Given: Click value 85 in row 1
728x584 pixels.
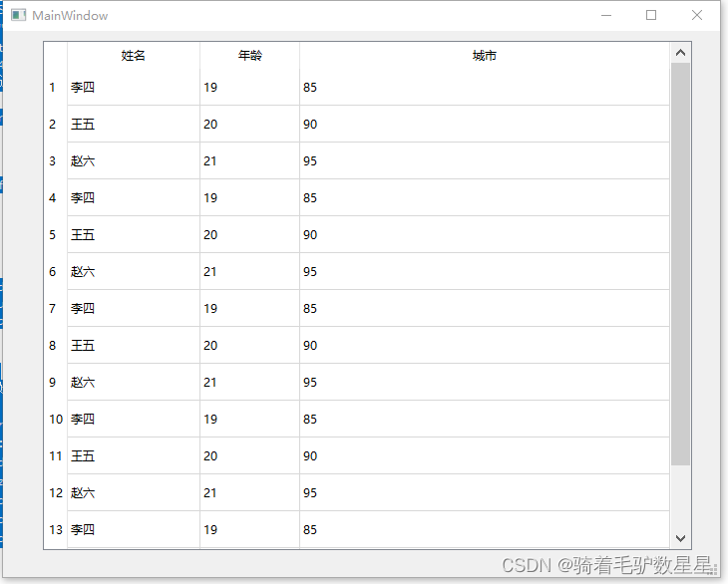Looking at the screenshot, I should (x=485, y=88).
